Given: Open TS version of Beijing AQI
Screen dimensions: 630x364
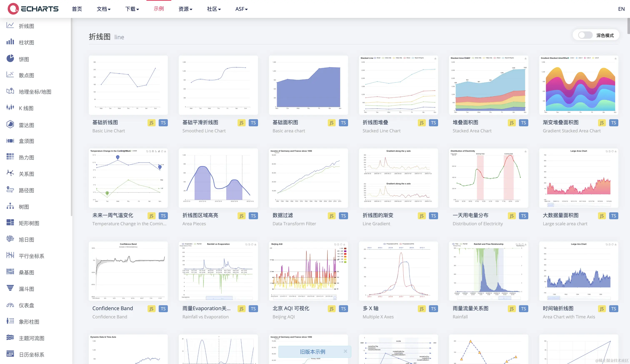Looking at the screenshot, I should pos(343,309).
